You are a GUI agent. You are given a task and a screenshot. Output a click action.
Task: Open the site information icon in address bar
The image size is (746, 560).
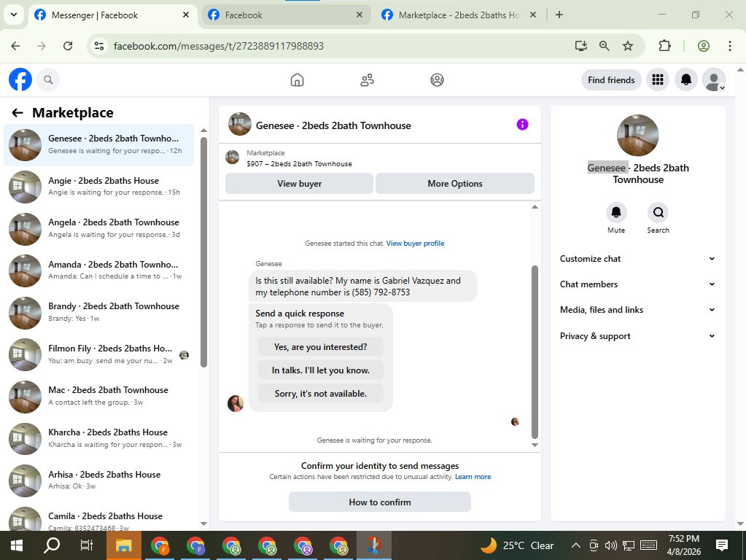pyautogui.click(x=99, y=46)
